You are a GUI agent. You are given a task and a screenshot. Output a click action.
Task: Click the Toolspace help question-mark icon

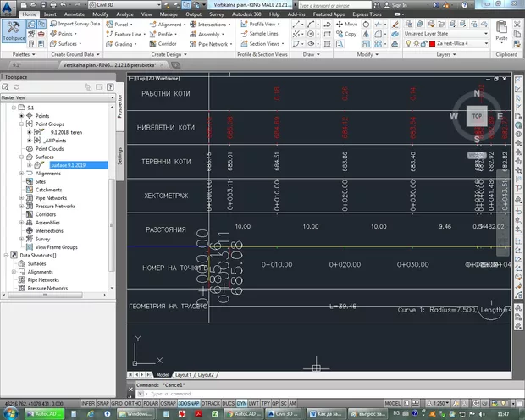tap(110, 88)
